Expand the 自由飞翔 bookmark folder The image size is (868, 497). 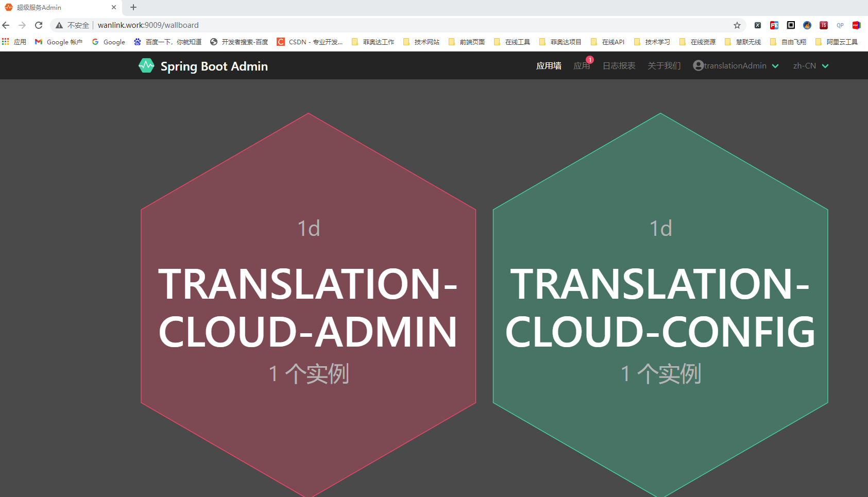pyautogui.click(x=788, y=42)
